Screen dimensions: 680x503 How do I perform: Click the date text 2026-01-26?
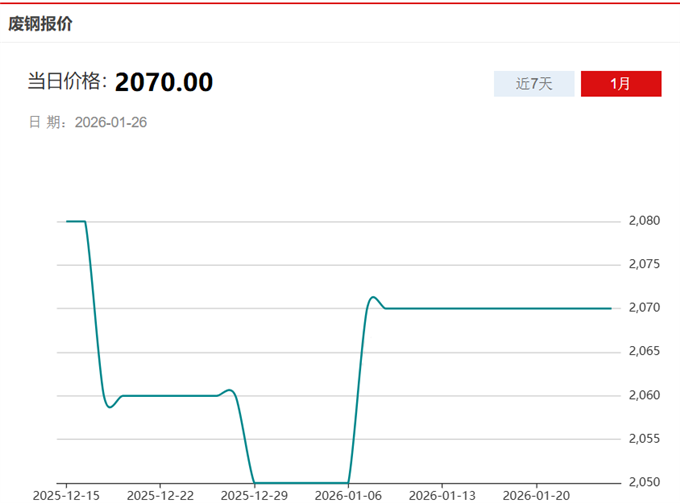(x=111, y=122)
